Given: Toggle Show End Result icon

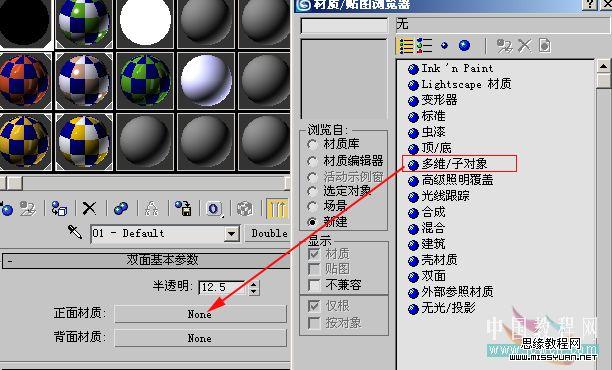Looking at the screenshot, I should (277, 209).
